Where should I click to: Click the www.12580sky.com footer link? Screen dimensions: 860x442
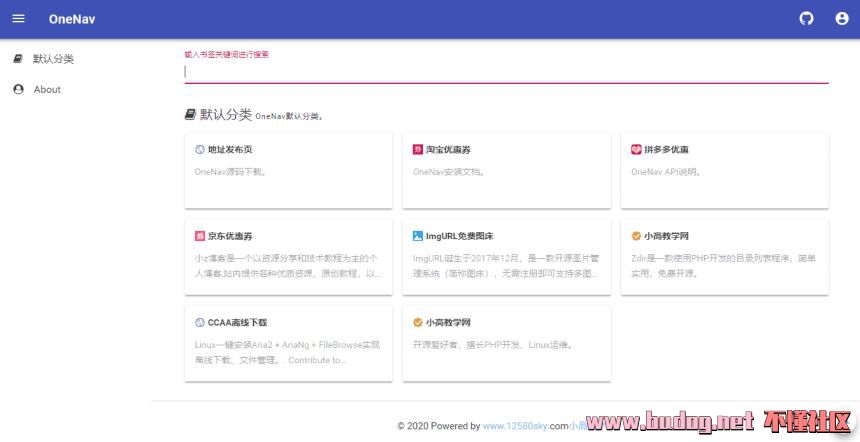[x=525, y=426]
